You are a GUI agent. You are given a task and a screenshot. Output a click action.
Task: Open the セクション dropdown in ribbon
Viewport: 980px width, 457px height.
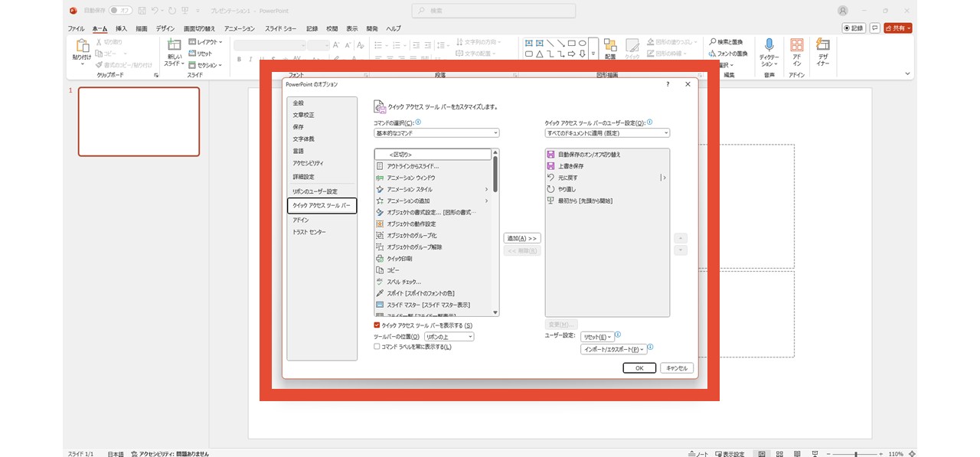click(x=205, y=65)
